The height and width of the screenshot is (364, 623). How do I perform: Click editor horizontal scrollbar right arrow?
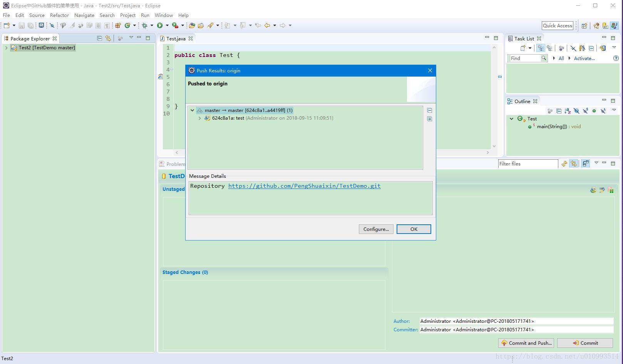[x=487, y=152]
